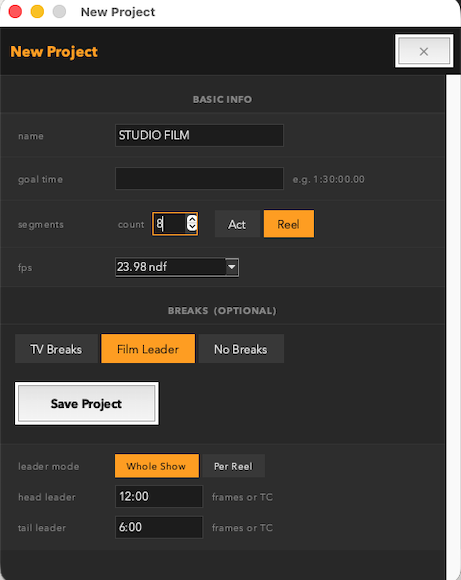Edit the project name field STUDIO FILM
Screen dimensions: 461x580
point(199,135)
